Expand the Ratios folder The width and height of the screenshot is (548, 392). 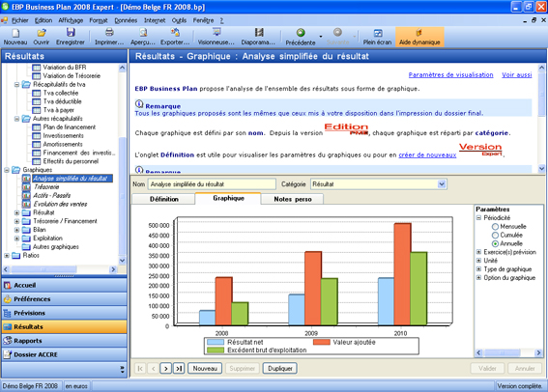(7, 256)
